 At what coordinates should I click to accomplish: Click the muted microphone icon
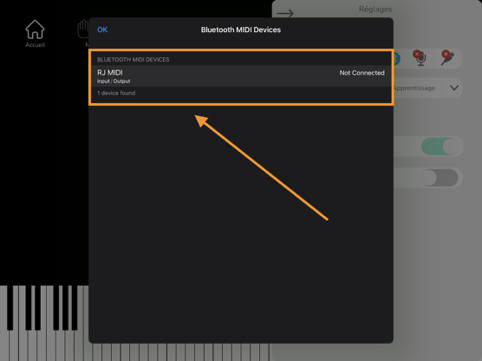(420, 58)
